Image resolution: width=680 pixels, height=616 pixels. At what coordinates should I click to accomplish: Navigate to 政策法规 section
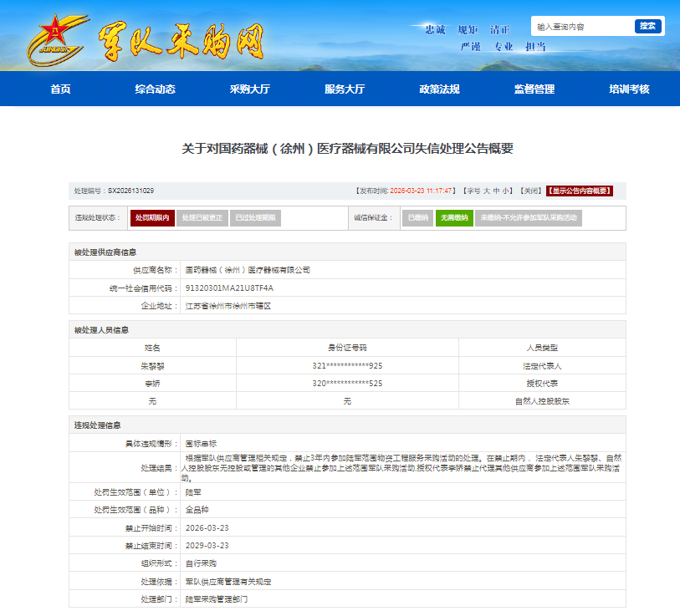click(439, 89)
